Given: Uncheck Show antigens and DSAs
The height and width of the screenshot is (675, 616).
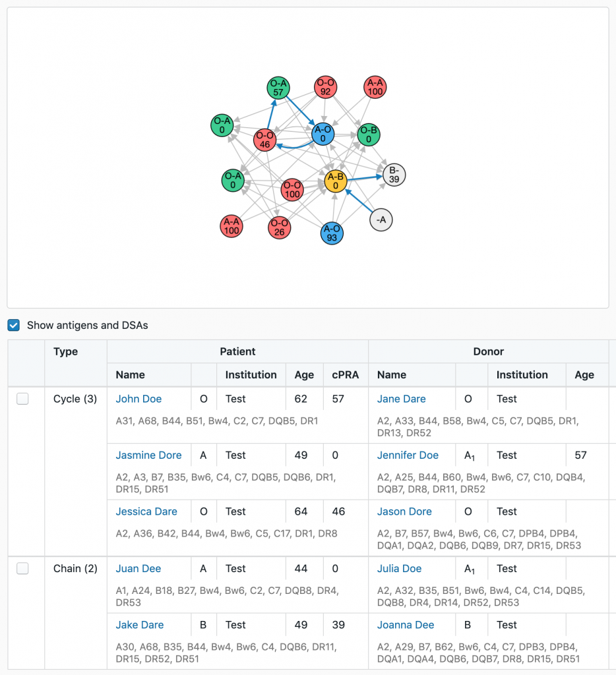Looking at the screenshot, I should pos(14,325).
